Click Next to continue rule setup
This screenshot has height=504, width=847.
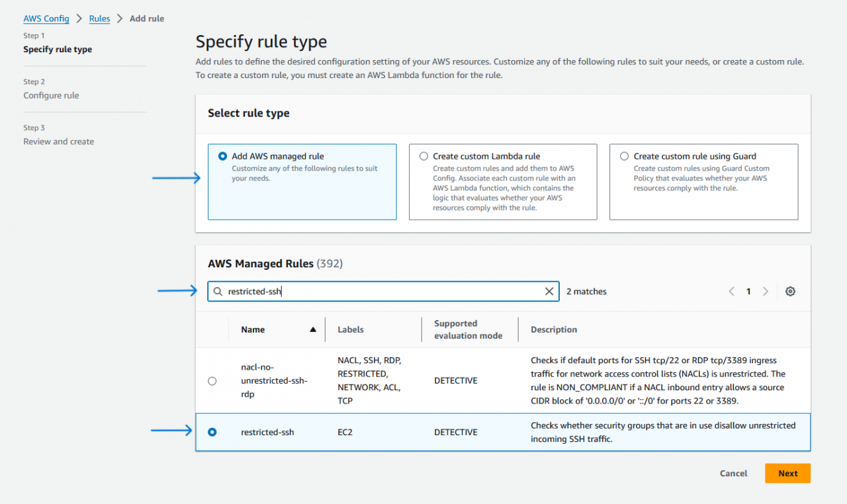(787, 473)
